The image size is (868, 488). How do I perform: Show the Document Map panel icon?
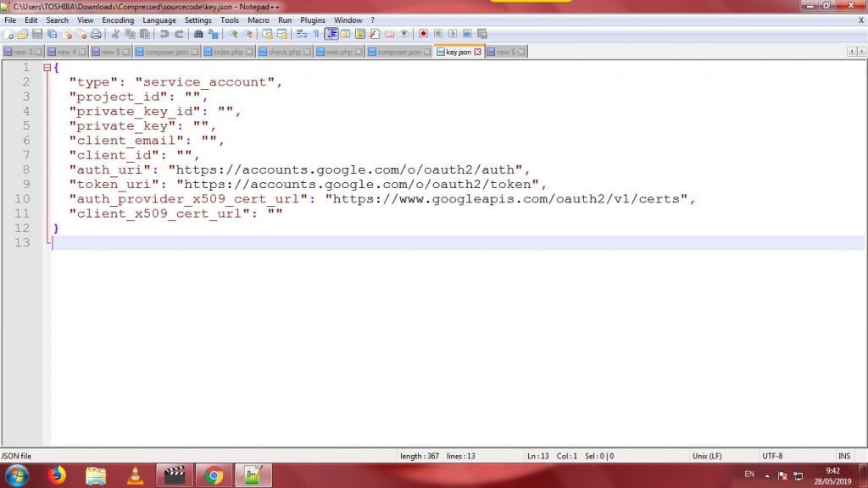(x=359, y=34)
